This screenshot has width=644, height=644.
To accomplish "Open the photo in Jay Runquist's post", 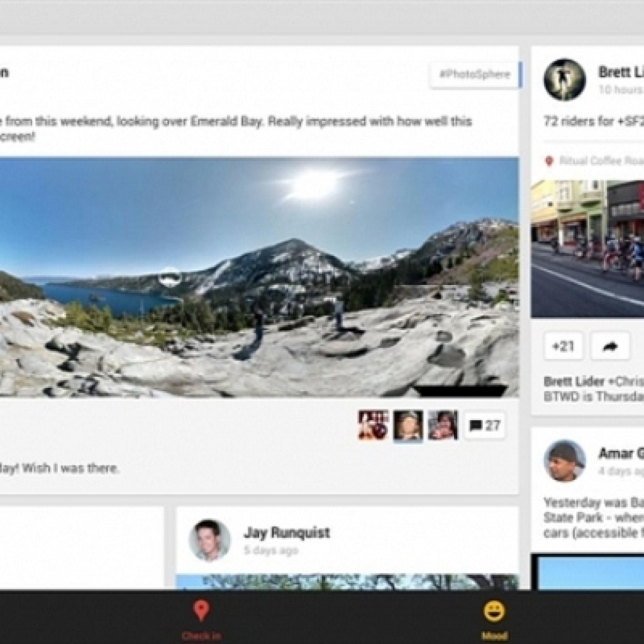I will (x=347, y=582).
